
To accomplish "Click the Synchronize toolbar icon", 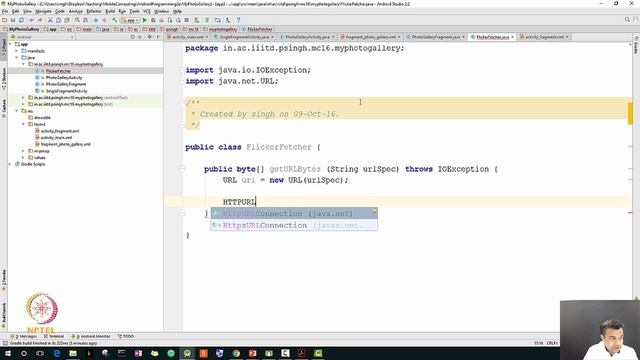I will tap(21, 20).
